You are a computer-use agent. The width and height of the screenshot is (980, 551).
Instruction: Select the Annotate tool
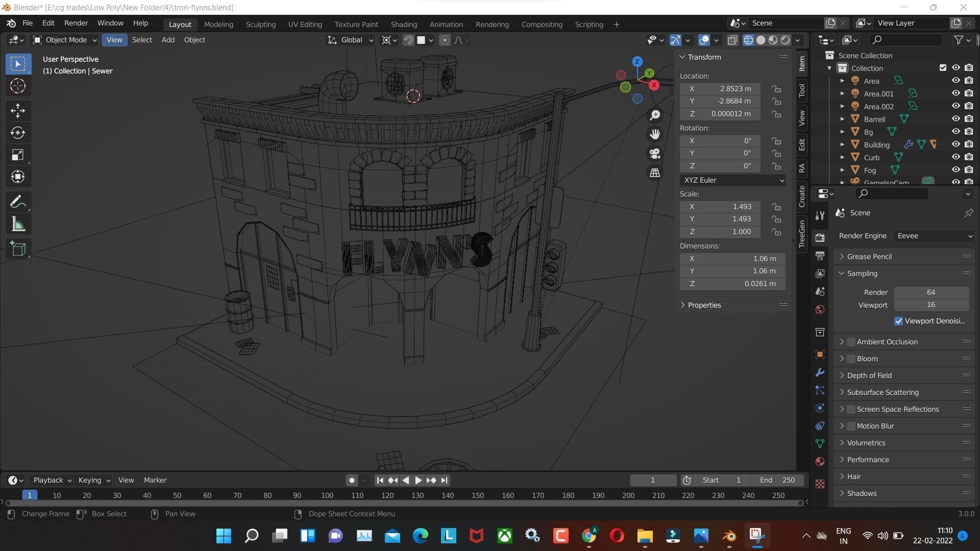click(x=18, y=202)
